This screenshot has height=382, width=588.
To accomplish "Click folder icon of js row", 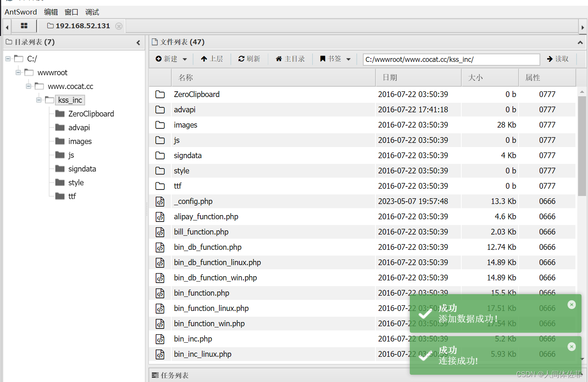I will click(160, 140).
